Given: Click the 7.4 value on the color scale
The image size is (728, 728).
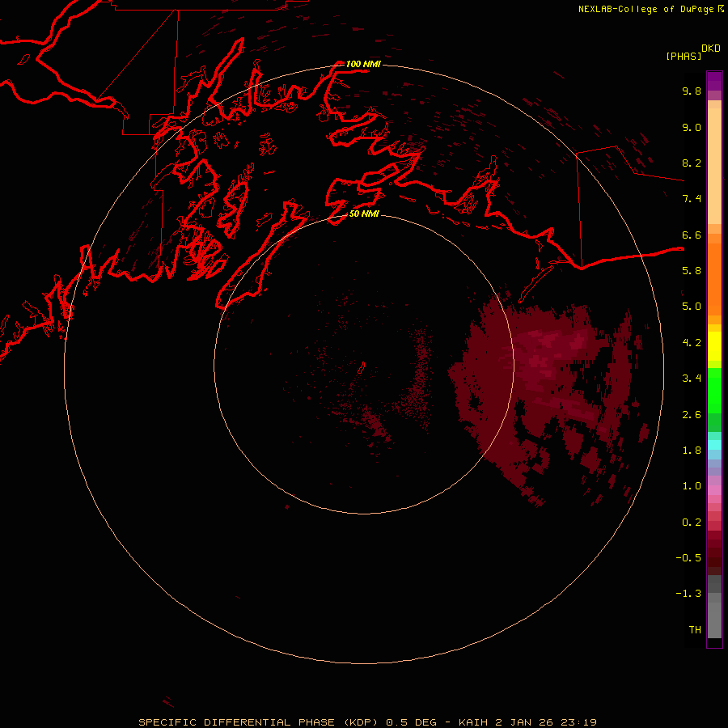Looking at the screenshot, I should click(x=692, y=199).
